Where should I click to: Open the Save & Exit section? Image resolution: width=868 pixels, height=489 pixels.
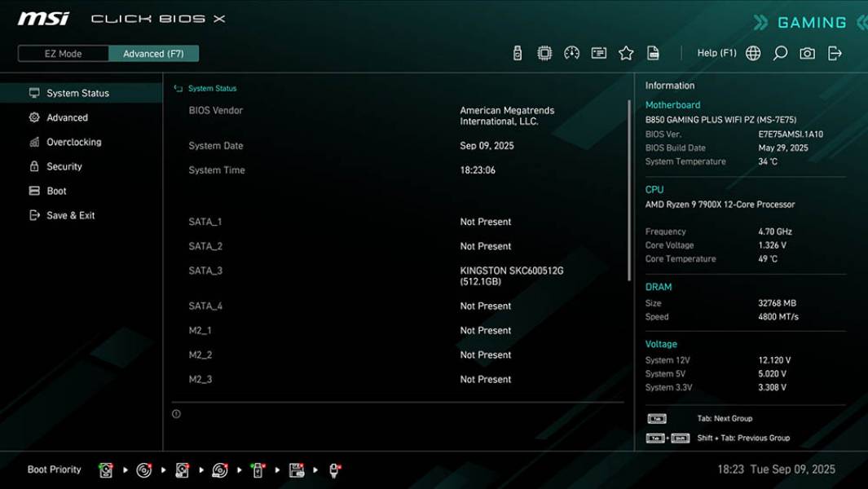click(x=72, y=215)
